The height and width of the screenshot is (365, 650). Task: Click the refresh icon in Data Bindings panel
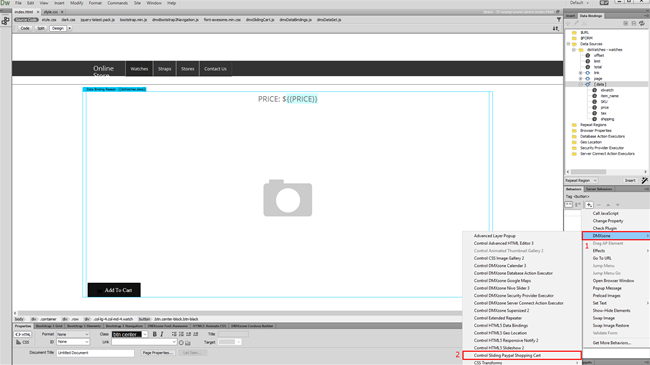[642, 24]
